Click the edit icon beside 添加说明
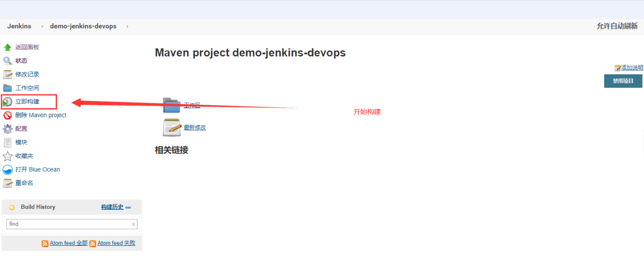The height and width of the screenshot is (260, 644). tap(618, 68)
